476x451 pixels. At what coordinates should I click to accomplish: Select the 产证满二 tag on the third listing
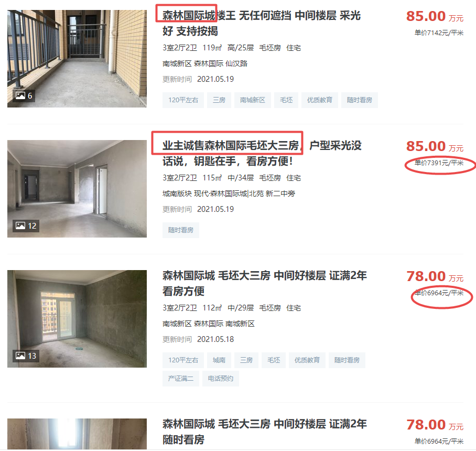click(x=181, y=379)
